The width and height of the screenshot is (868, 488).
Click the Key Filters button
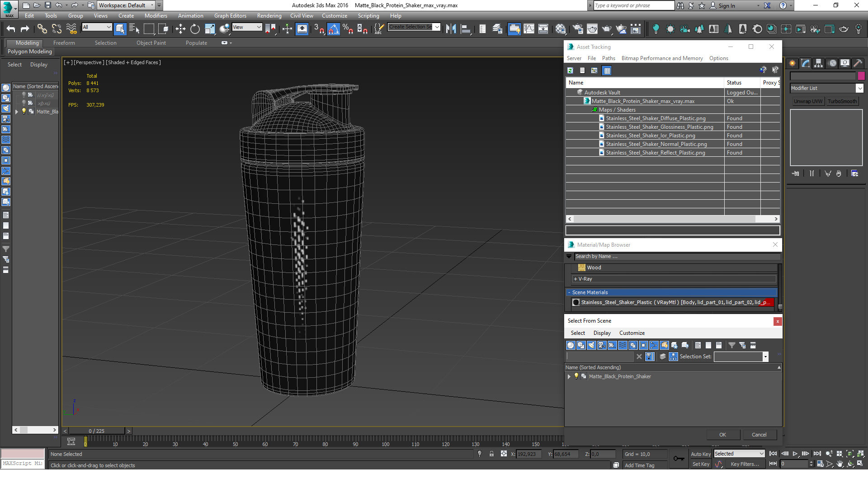point(745,464)
